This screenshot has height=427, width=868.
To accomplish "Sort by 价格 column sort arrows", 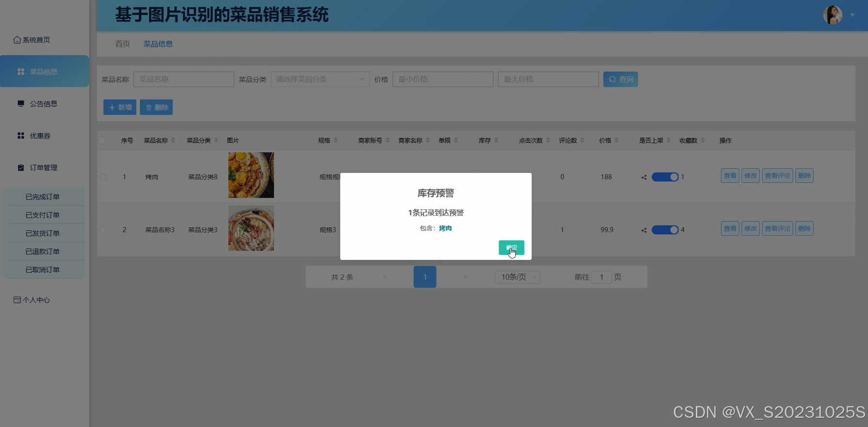I will [616, 141].
